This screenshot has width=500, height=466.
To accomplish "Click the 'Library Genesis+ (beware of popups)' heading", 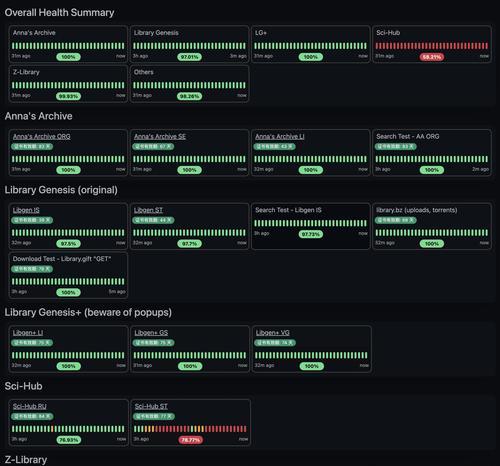I will pyautogui.click(x=88, y=312).
